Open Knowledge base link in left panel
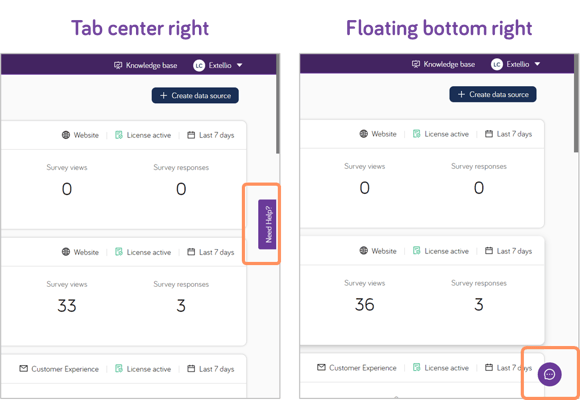Viewport: 580px width, 400px height. coord(145,65)
